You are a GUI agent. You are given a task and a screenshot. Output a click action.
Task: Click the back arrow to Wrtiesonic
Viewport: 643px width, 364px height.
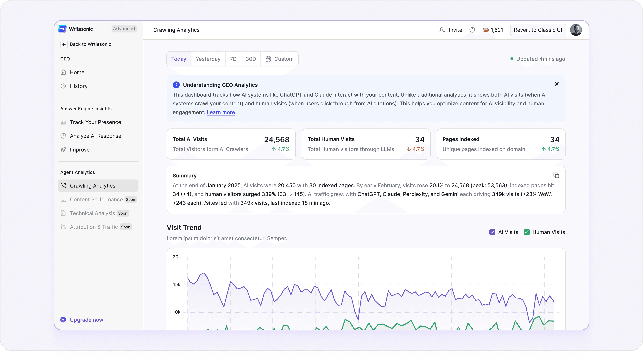(64, 44)
